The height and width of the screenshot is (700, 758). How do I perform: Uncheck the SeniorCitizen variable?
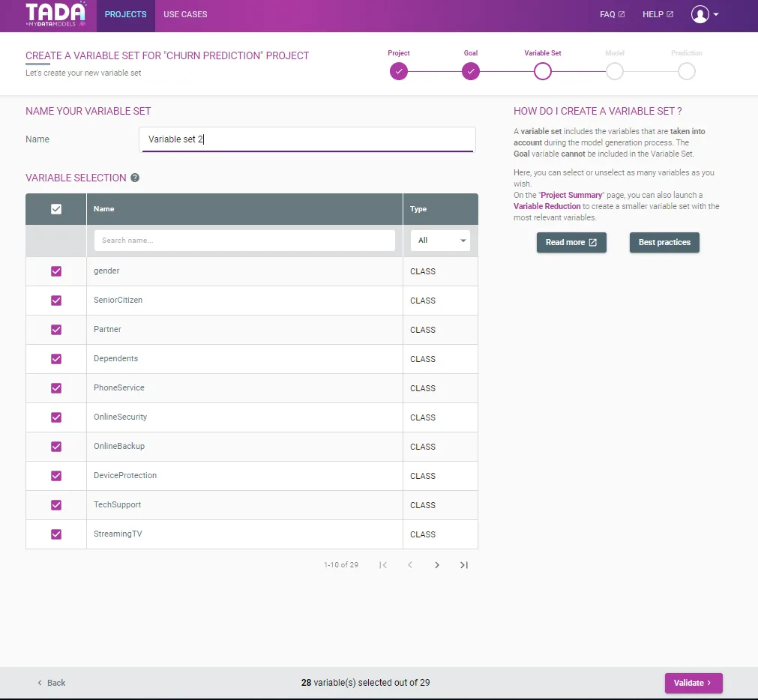56,301
